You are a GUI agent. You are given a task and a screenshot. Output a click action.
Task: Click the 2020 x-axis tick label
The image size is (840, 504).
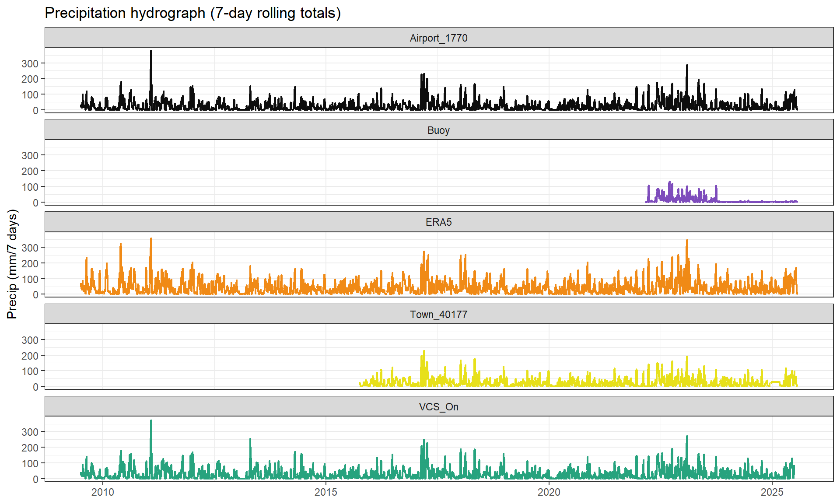(549, 492)
